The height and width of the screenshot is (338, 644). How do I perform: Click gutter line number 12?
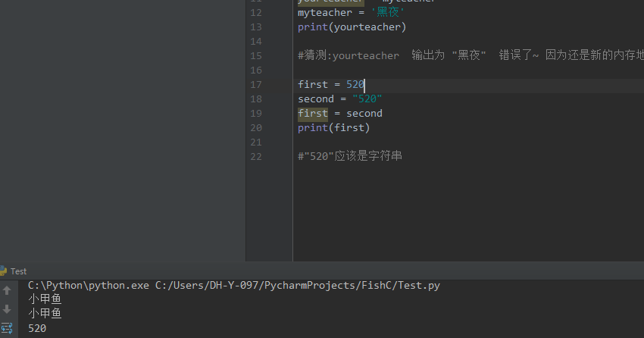(256, 13)
